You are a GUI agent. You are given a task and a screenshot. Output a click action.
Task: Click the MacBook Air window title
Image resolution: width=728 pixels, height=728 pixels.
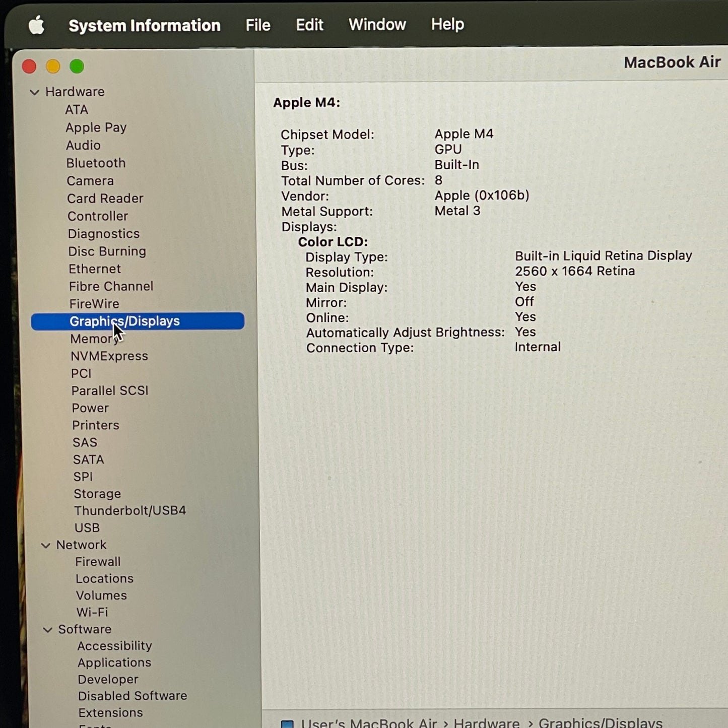point(672,62)
